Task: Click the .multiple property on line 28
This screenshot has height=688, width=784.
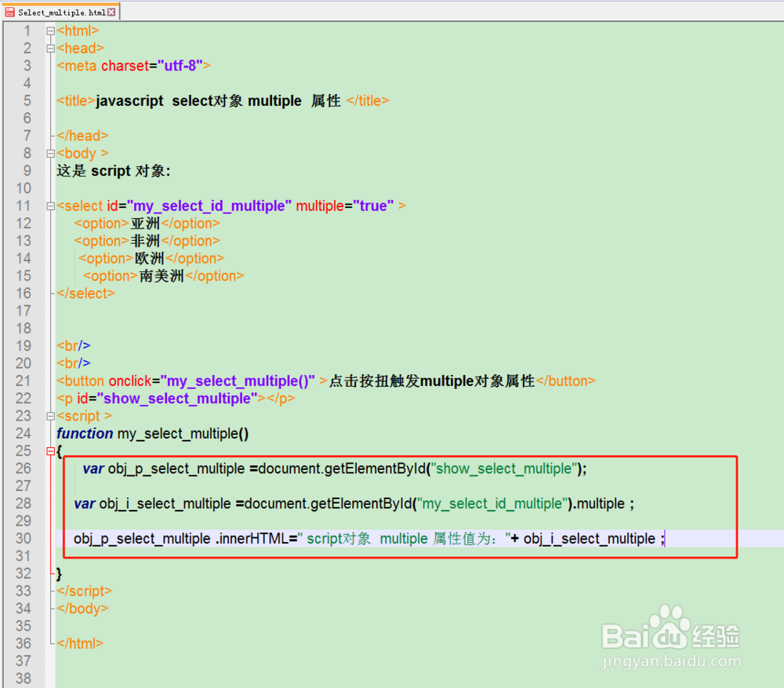Action: coord(598,504)
